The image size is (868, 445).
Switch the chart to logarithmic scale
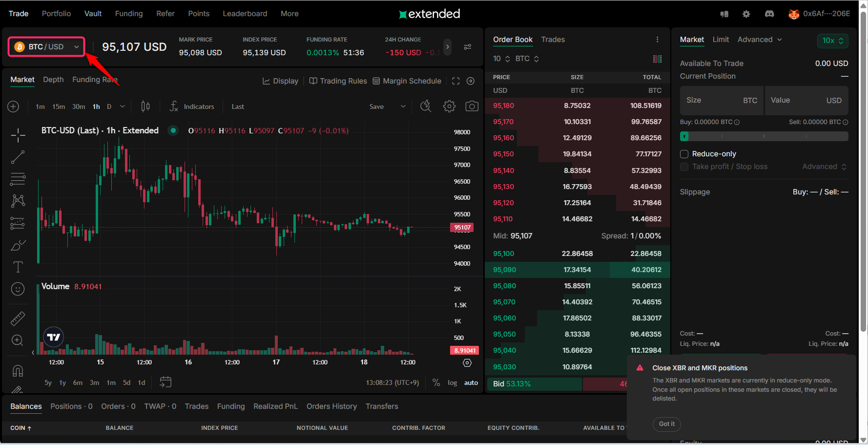point(452,382)
